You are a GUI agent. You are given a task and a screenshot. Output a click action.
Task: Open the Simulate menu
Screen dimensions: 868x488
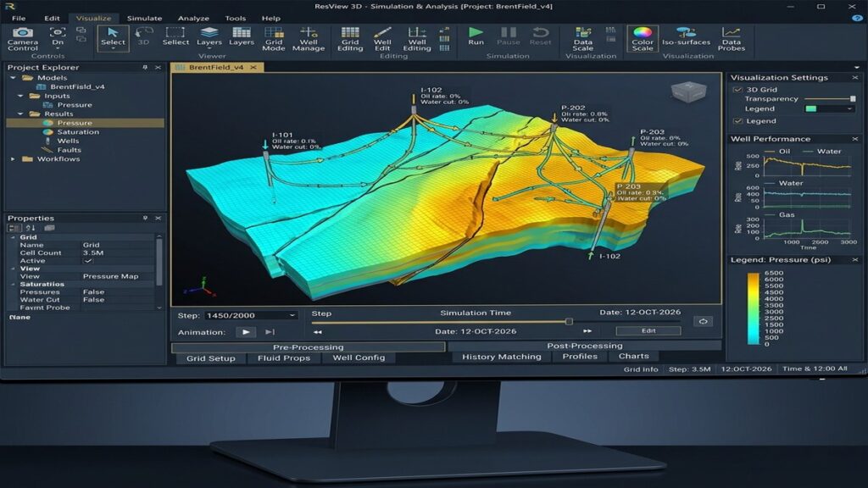click(144, 19)
